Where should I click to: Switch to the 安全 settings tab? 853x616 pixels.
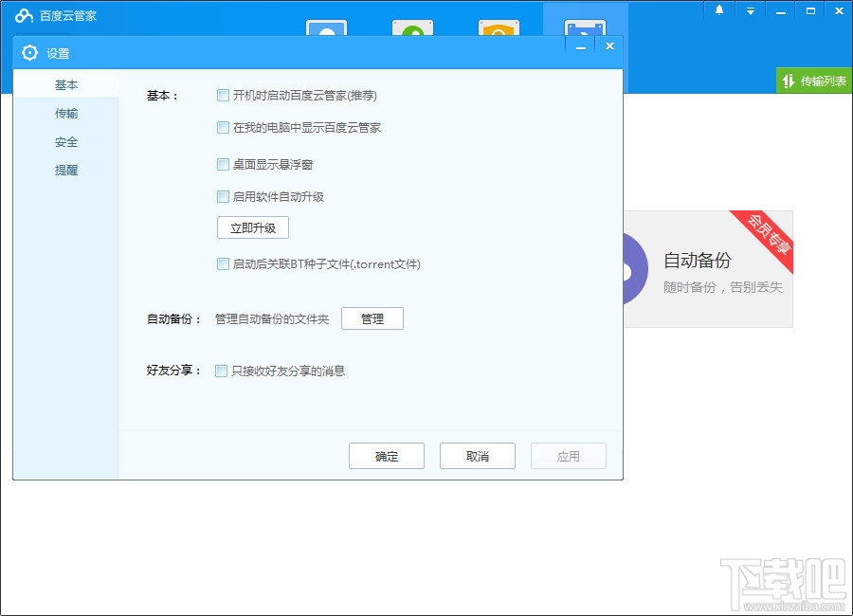[65, 142]
